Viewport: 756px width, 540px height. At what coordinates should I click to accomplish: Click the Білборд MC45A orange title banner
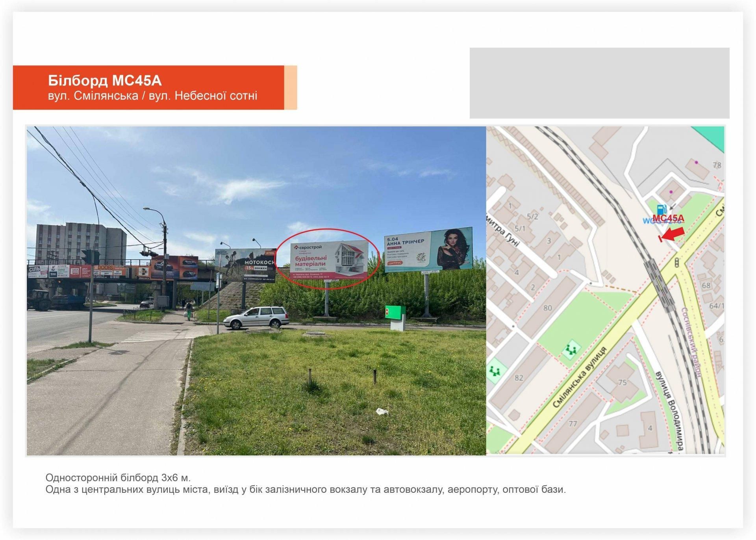click(x=148, y=87)
